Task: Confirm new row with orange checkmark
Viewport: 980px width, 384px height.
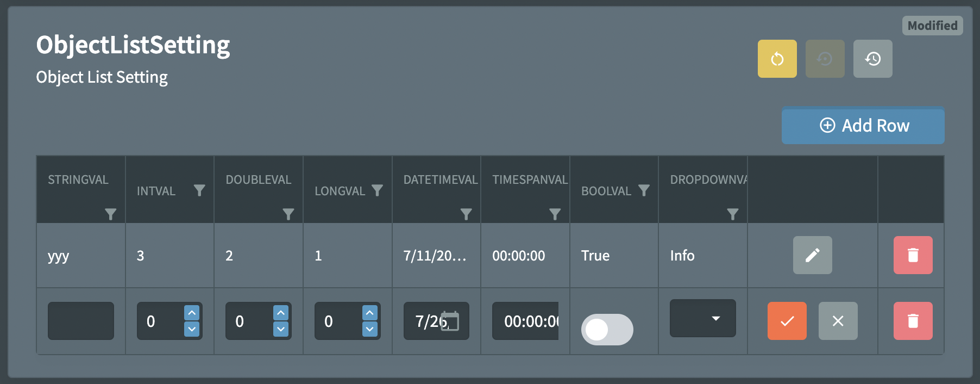Action: pyautogui.click(x=787, y=321)
